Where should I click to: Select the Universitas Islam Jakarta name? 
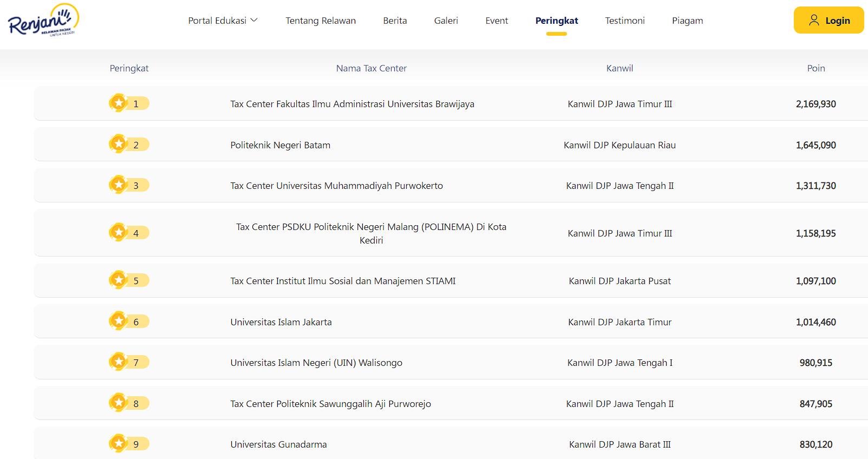point(281,322)
